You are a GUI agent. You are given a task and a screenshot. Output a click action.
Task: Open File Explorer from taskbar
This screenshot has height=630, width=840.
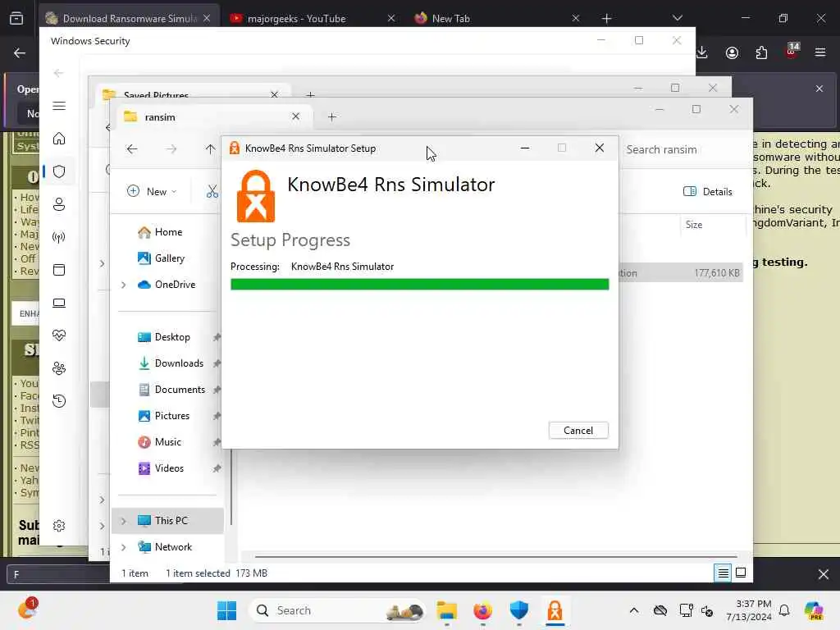click(446, 610)
